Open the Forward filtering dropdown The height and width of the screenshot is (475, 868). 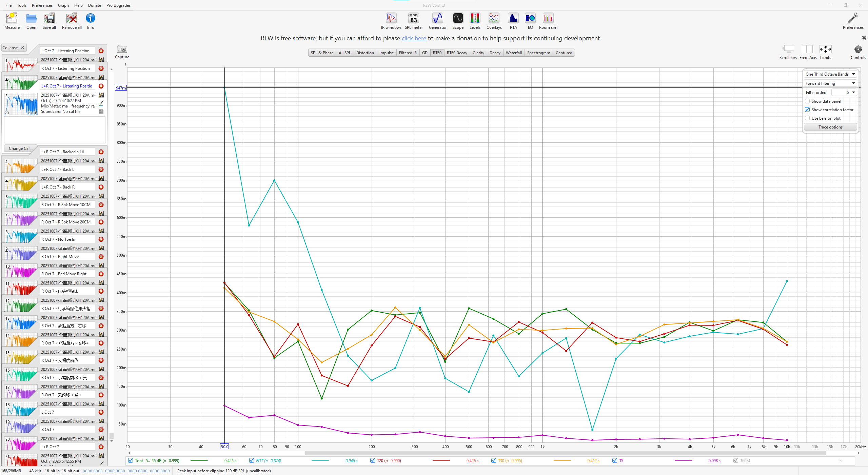click(x=830, y=83)
